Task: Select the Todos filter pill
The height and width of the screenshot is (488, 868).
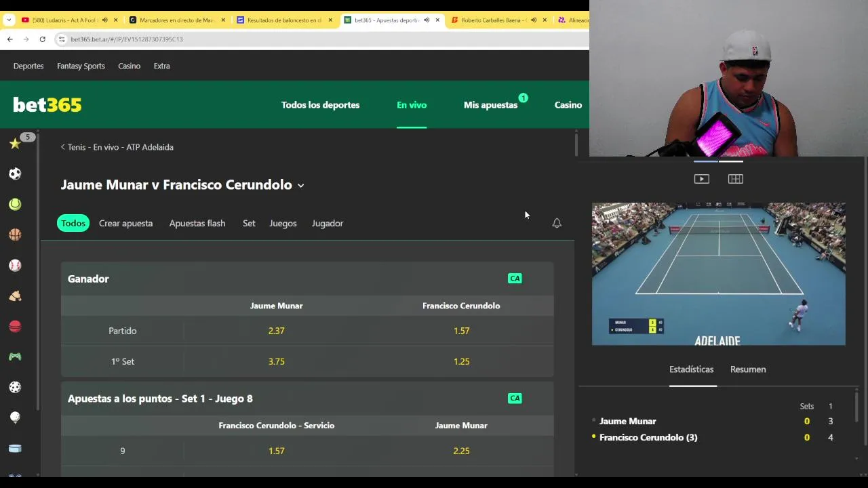Action: tap(73, 223)
